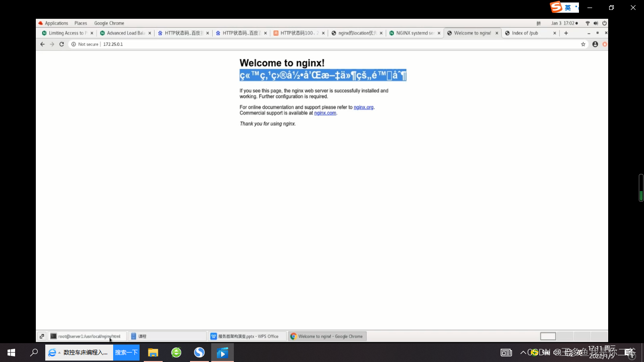Screen dimensions: 644x362
Task: Click the highlighted garbled text line
Action: click(x=323, y=75)
